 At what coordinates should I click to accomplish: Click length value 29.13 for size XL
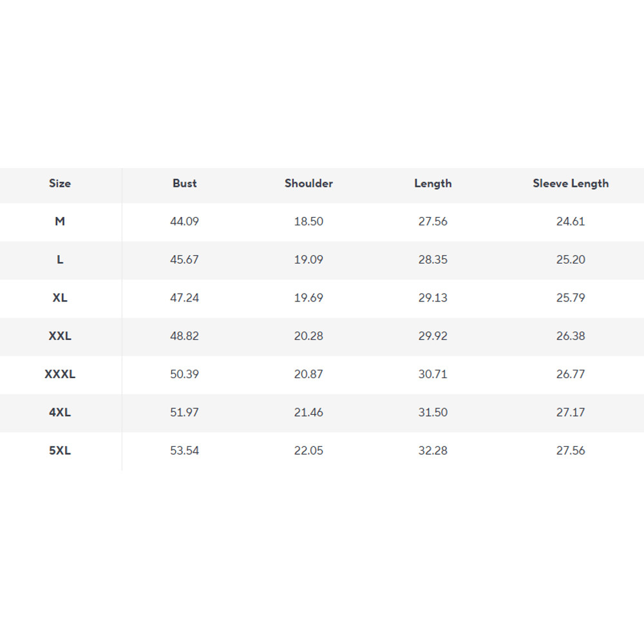click(433, 298)
